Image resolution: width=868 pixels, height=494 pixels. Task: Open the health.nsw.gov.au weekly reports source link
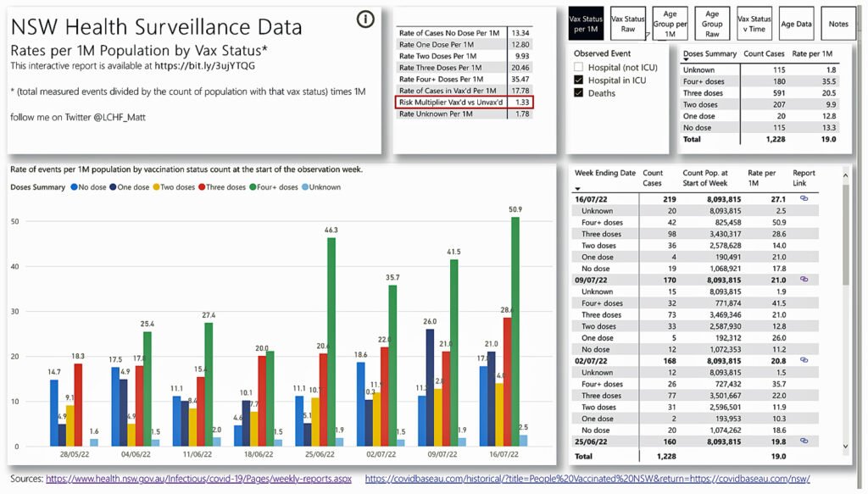coord(198,479)
